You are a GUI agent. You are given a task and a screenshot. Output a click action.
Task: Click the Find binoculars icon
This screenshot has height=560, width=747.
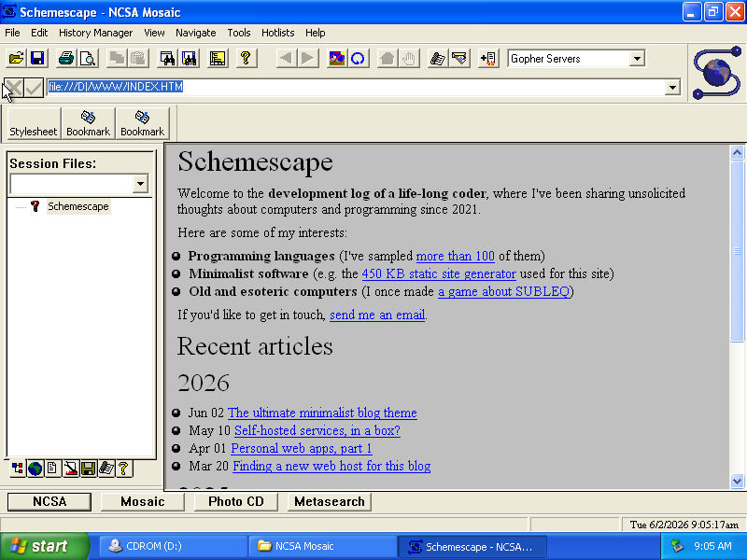pos(167,59)
